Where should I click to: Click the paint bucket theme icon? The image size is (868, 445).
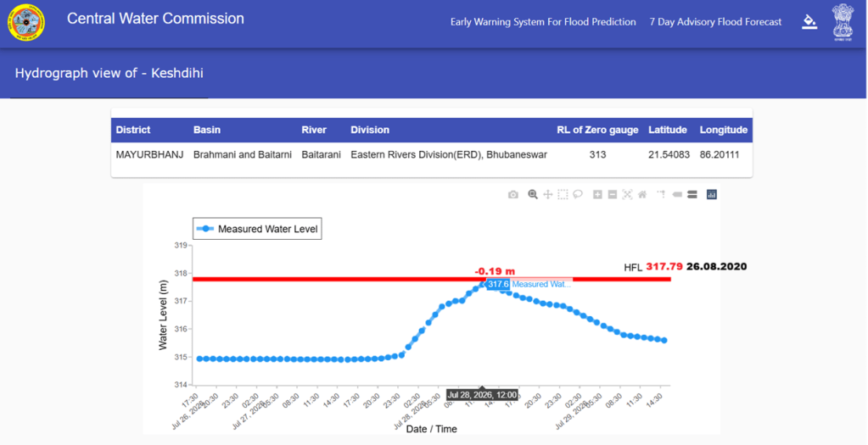coord(809,22)
